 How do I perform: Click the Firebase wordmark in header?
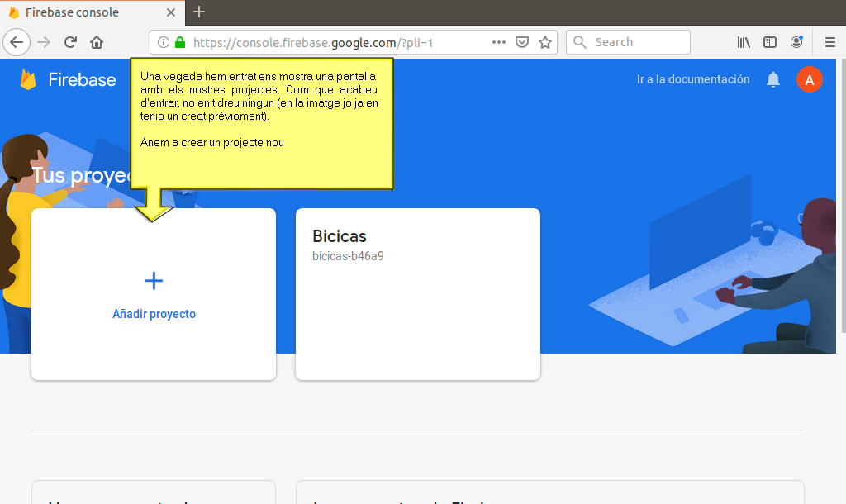(82, 80)
